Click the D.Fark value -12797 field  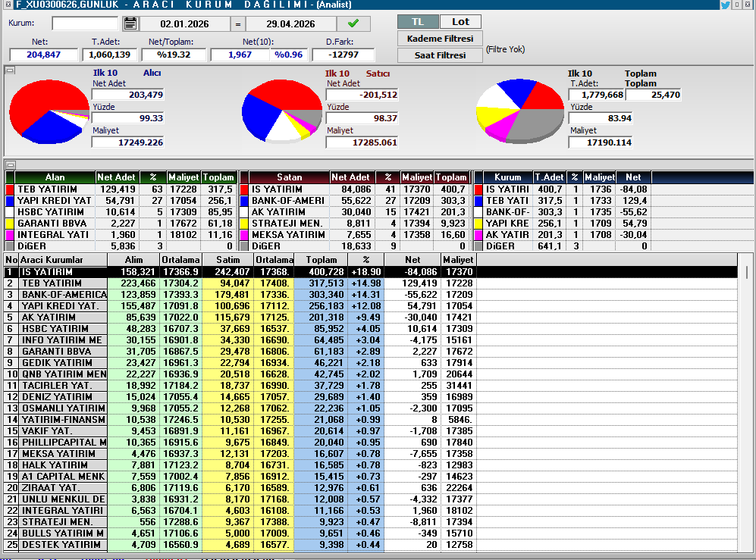(343, 55)
